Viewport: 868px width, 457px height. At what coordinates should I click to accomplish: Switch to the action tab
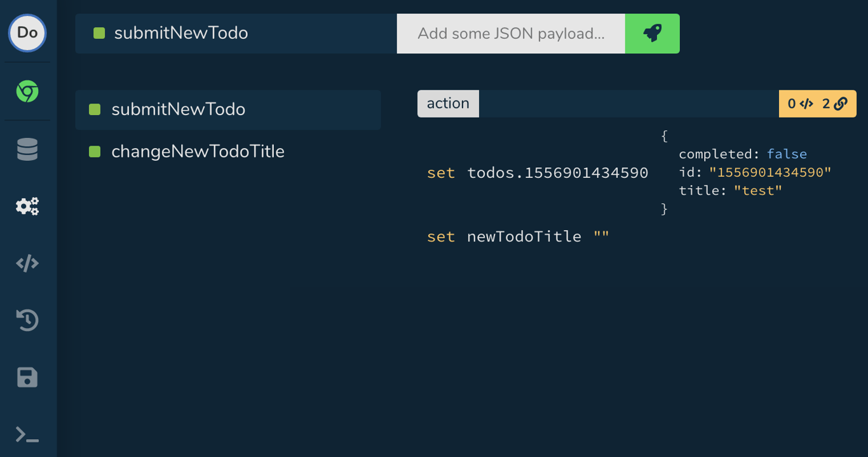click(448, 103)
